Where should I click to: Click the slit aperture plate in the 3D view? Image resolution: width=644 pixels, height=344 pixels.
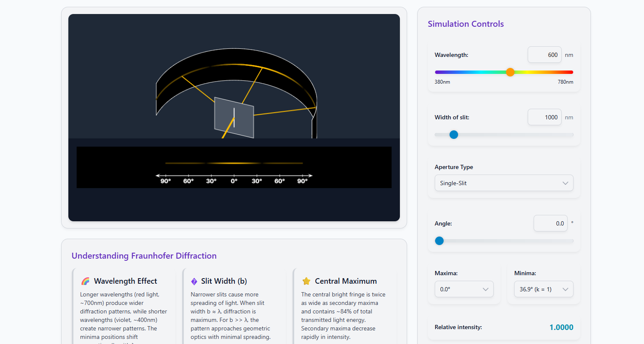click(x=234, y=118)
